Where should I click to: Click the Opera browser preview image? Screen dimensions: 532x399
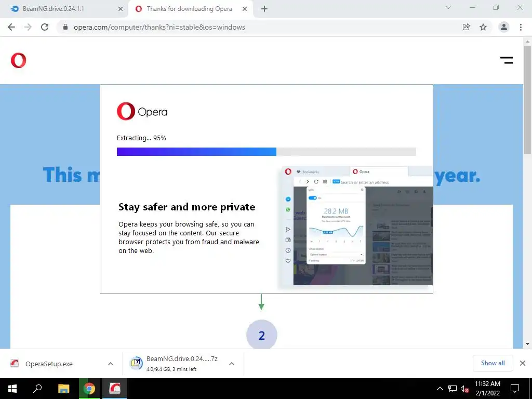click(355, 226)
